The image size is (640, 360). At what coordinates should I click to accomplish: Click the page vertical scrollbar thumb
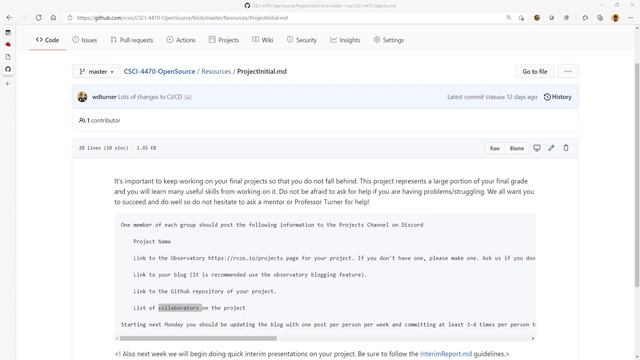click(x=637, y=175)
